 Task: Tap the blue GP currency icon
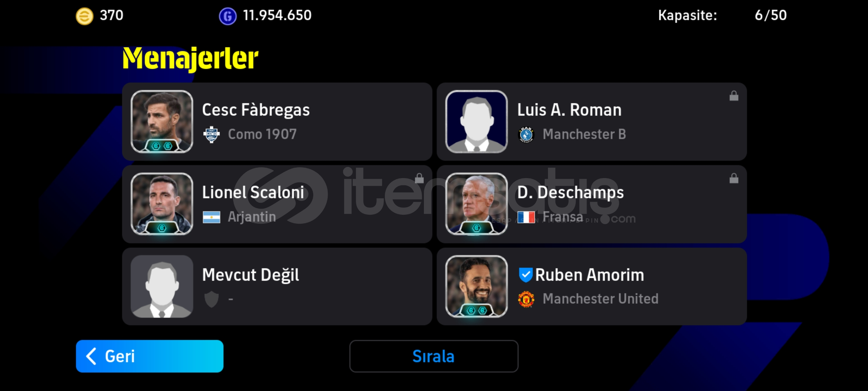(x=227, y=16)
